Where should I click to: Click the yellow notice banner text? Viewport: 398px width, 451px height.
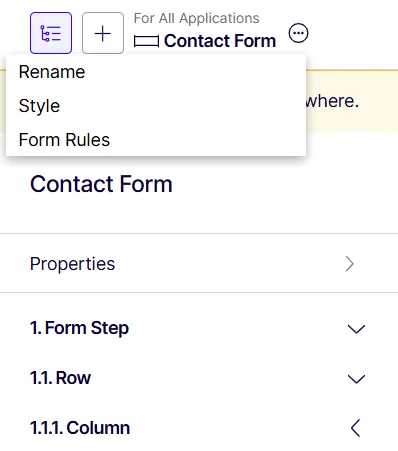coord(332,101)
